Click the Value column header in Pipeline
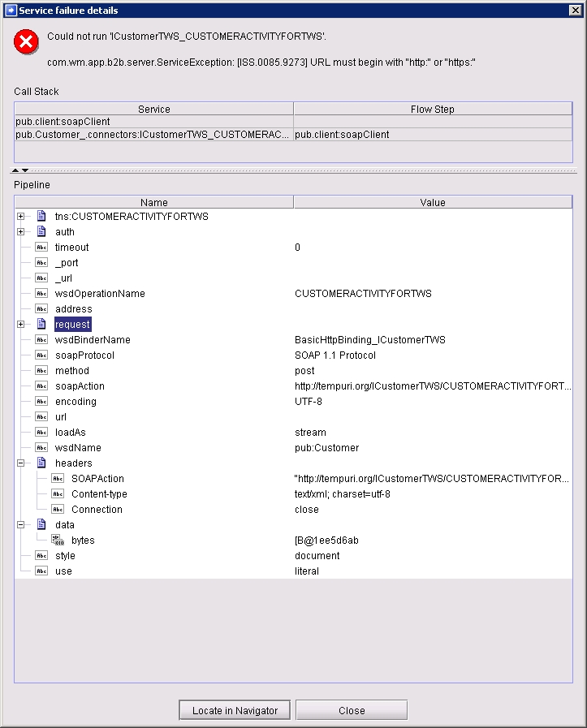 tap(433, 202)
